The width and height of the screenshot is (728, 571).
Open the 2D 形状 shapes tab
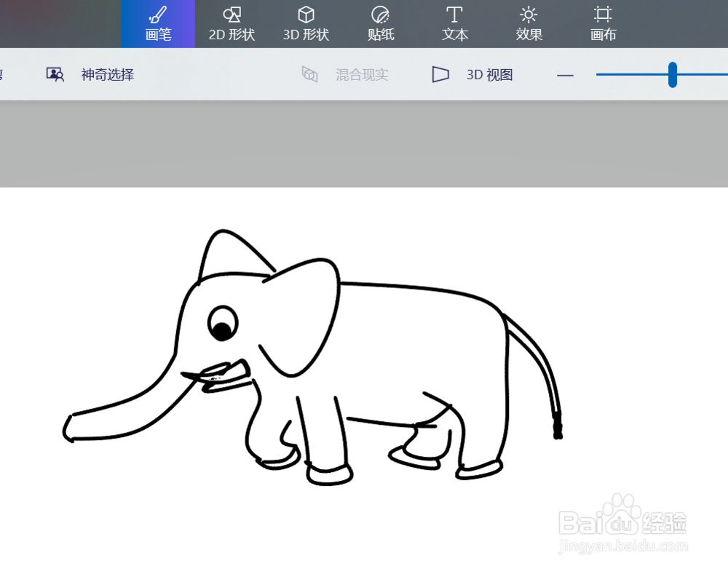(x=232, y=24)
